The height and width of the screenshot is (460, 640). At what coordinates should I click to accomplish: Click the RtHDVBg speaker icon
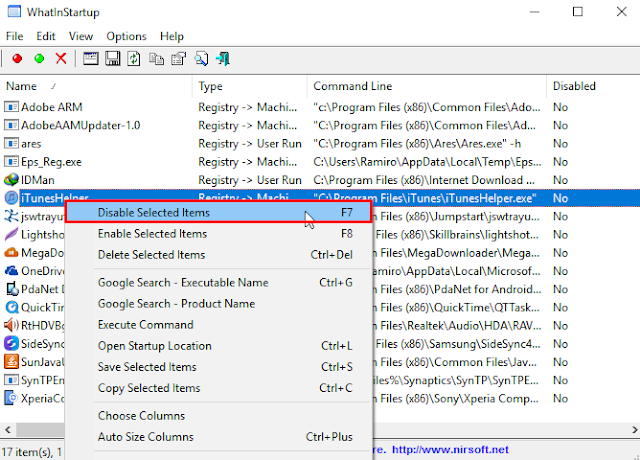point(11,325)
